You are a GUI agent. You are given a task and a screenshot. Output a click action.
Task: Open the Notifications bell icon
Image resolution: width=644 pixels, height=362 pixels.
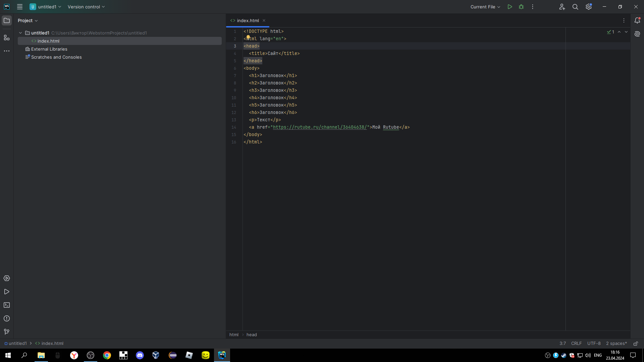[637, 20]
